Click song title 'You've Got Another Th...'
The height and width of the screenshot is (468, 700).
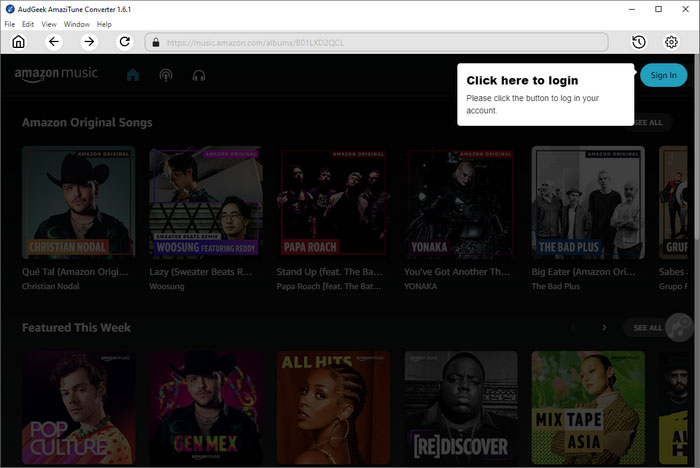coord(457,272)
